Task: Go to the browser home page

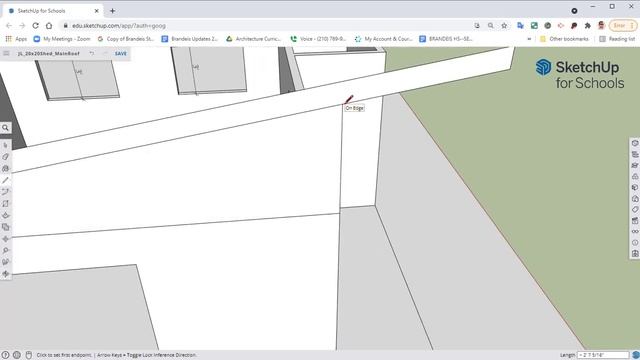Action: 49,26
